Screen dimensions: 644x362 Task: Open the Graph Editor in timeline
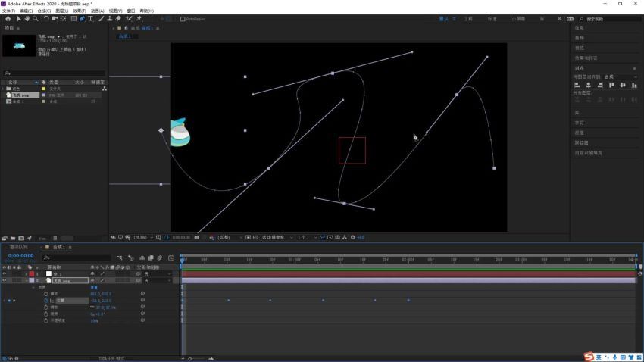(x=171, y=257)
